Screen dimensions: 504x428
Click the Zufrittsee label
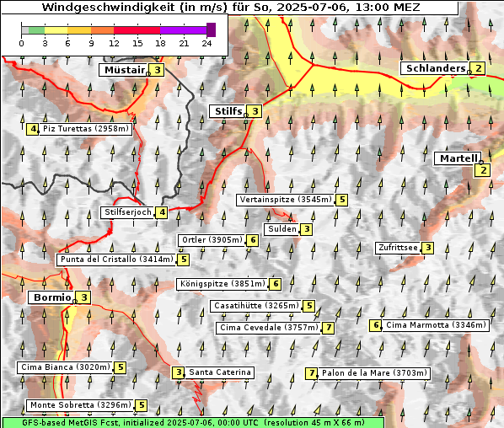[x=398, y=248]
